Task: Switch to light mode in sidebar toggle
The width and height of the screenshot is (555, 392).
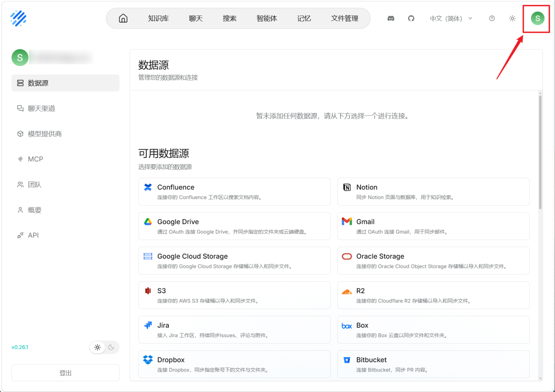Action: 98,347
